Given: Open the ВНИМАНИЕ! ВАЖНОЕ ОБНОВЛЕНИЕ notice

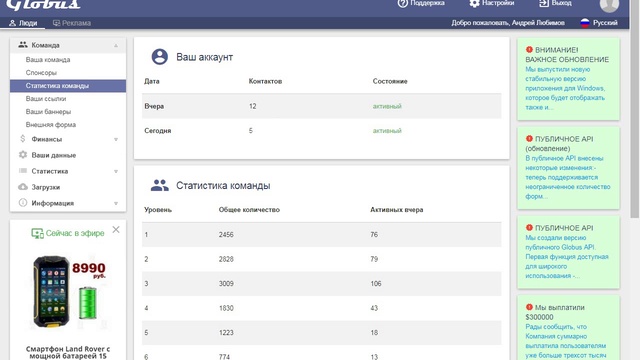Looking at the screenshot, I should 568,79.
